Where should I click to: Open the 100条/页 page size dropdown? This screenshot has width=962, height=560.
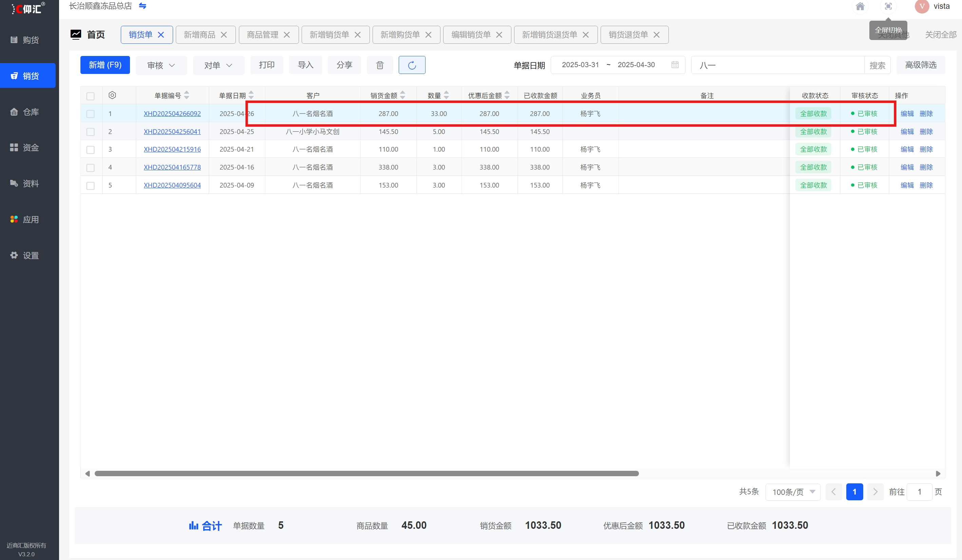pos(793,492)
